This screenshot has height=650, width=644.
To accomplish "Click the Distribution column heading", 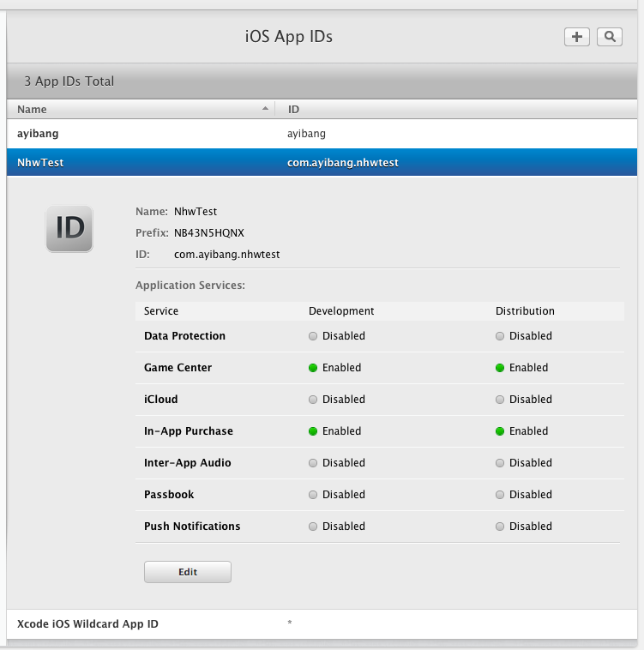I will [x=525, y=311].
